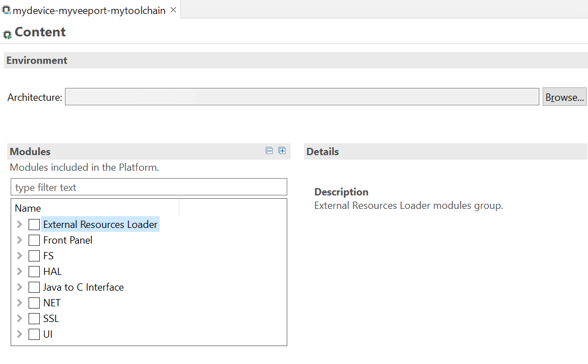Expand the External Resources Loader entry
Viewport: 588px width, 364px height.
click(18, 224)
